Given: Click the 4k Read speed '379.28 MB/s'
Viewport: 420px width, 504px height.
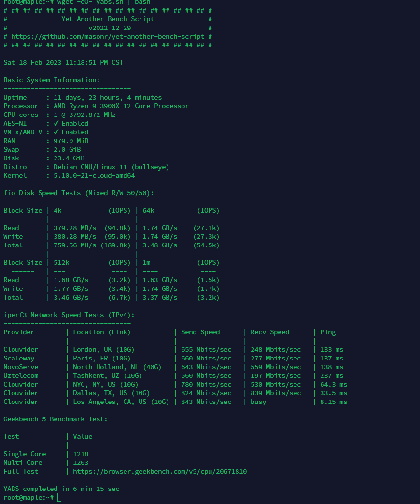Looking at the screenshot, I should tap(75, 228).
